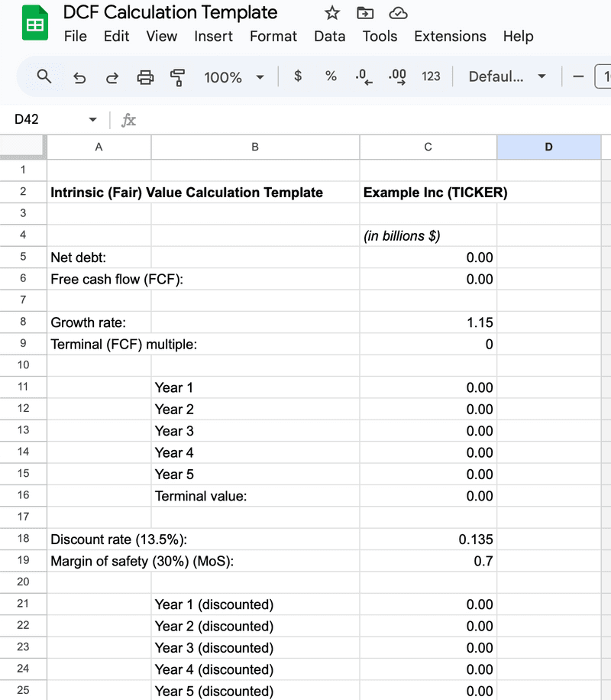
Task: Check the cloud document status icon
Action: coord(398,13)
